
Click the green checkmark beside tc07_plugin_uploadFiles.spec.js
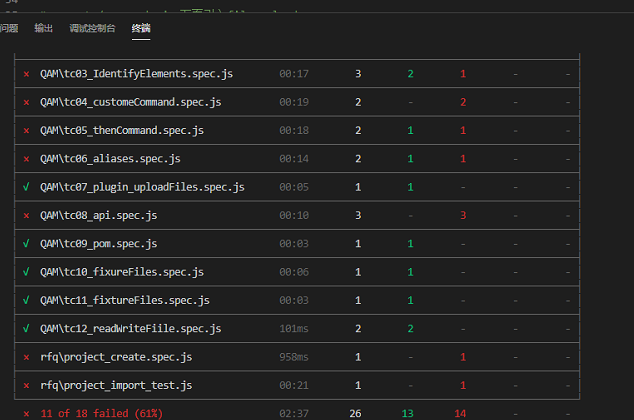click(26, 187)
